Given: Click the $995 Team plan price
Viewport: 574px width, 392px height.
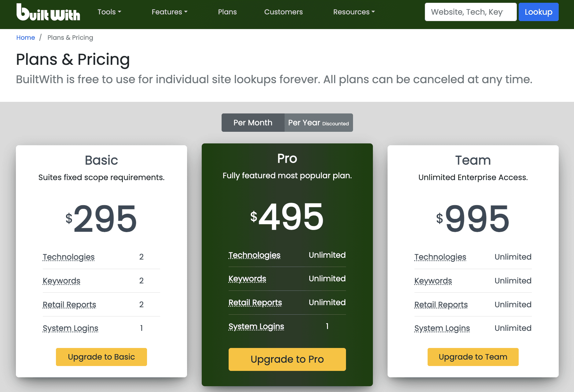Looking at the screenshot, I should pos(473,218).
